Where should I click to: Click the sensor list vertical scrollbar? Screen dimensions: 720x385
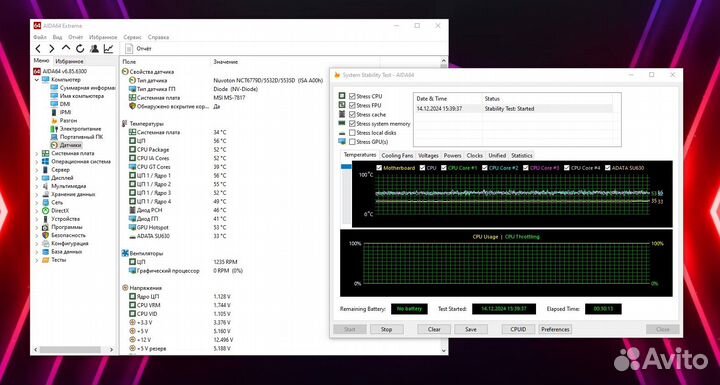(x=444, y=205)
